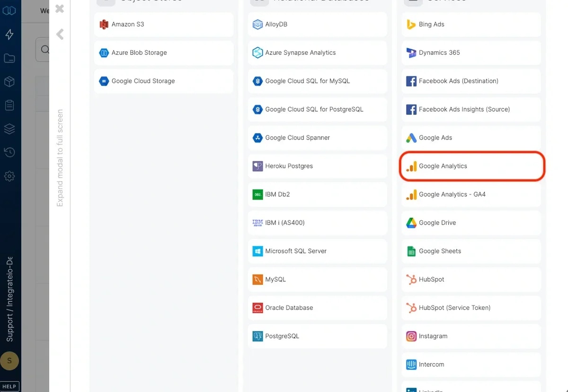The width and height of the screenshot is (568, 392).
Task: Select the lightning bolt icon in the sidebar
Action: tap(9, 34)
